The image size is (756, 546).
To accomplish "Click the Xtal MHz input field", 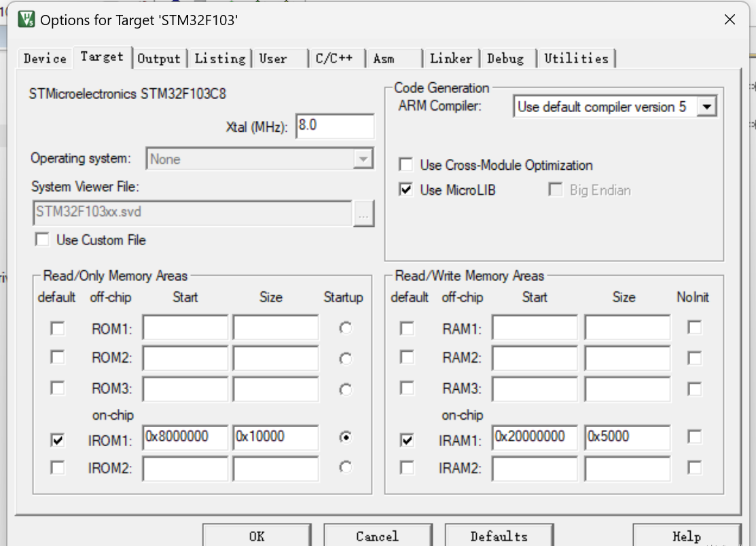I will [335, 126].
